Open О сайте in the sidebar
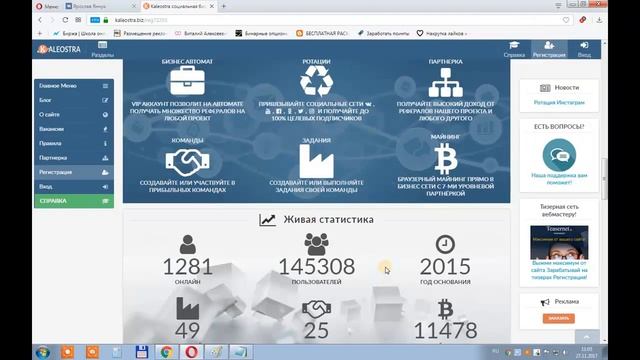640x360 pixels. click(x=74, y=115)
